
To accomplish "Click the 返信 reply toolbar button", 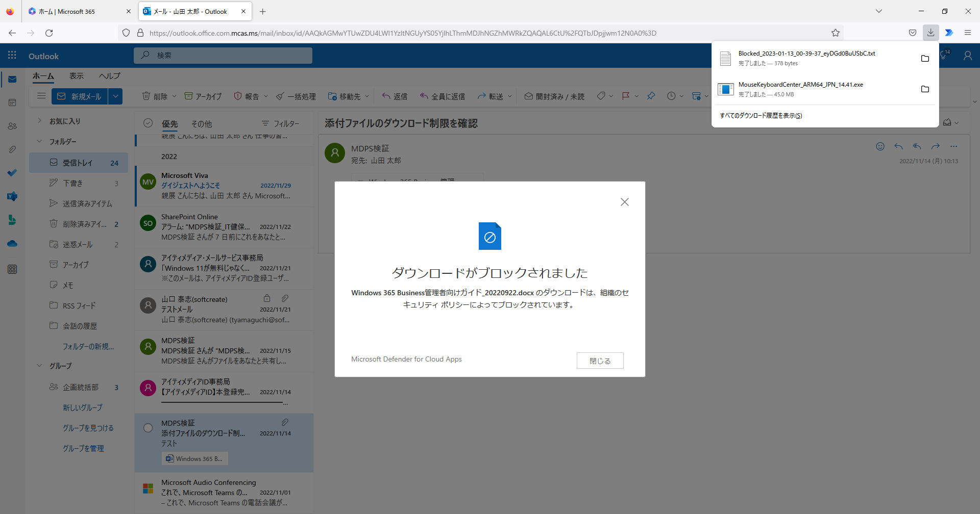I will (x=395, y=96).
